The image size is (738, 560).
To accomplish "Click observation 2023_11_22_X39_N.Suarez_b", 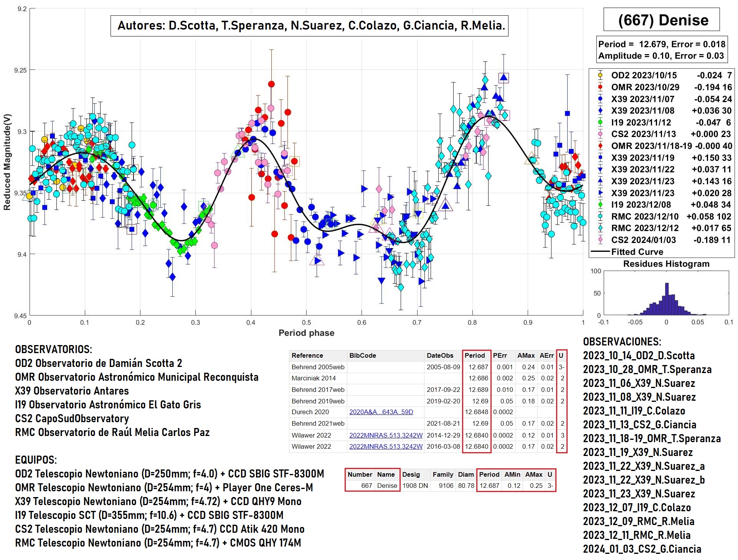I will 644,480.
